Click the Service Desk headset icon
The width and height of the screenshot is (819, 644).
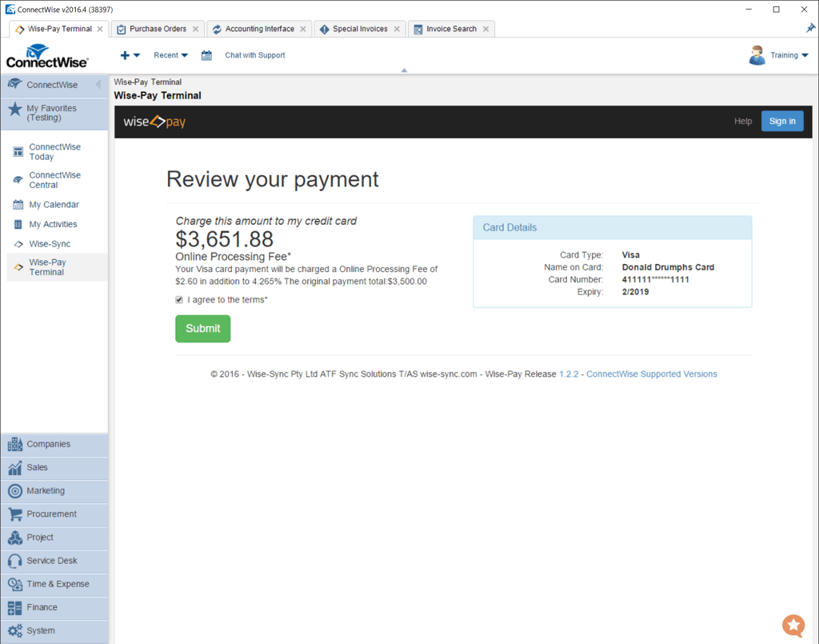pyautogui.click(x=15, y=561)
